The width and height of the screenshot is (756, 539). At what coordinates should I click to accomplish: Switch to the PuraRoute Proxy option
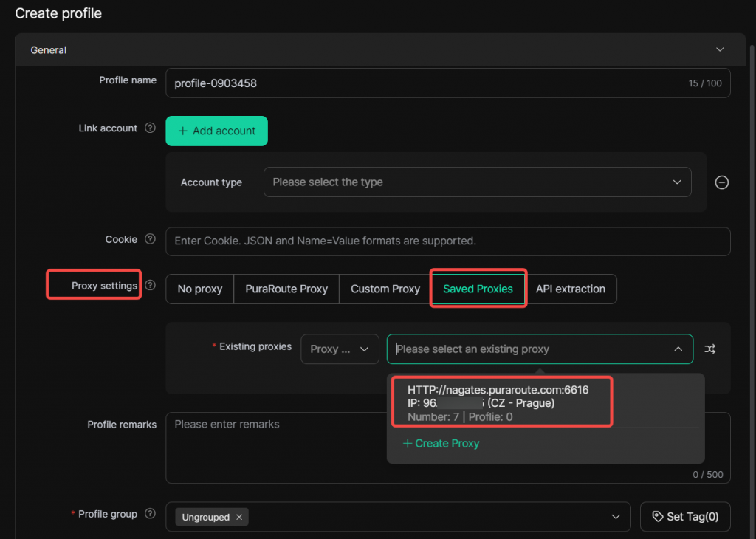[x=286, y=289]
